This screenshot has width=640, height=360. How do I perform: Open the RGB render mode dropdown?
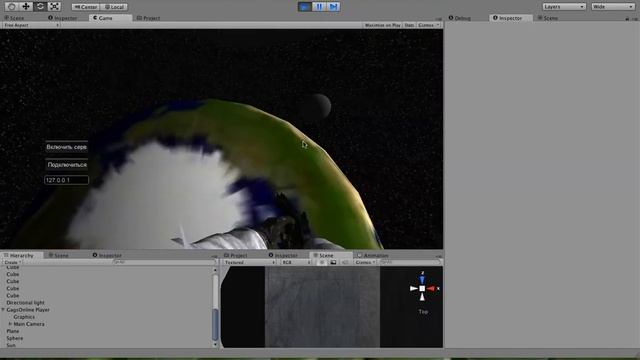[x=296, y=262]
